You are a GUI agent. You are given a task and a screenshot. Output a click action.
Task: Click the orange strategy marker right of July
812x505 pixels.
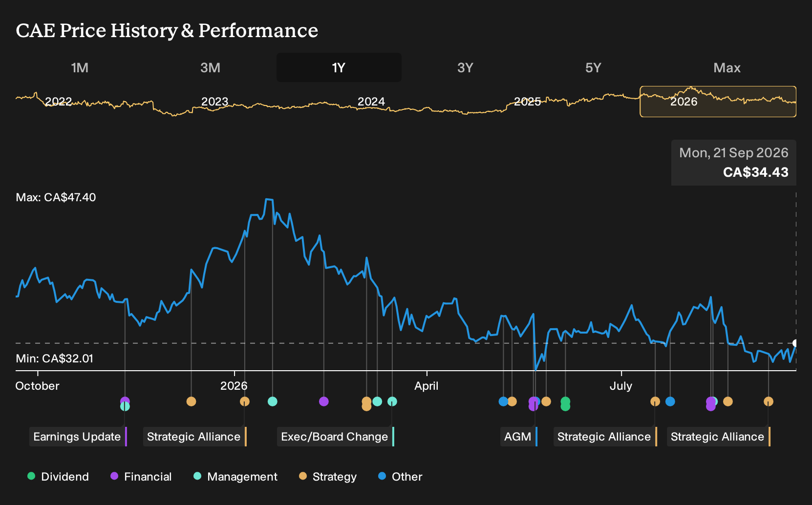[x=655, y=401]
